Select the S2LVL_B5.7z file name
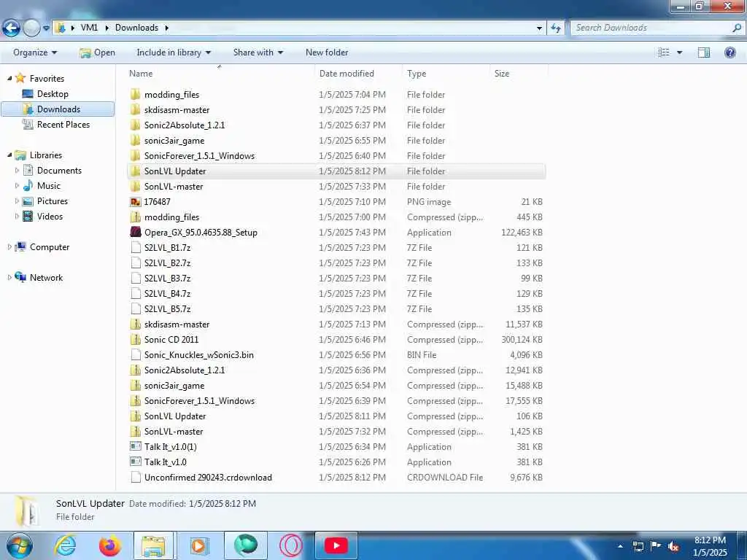The image size is (747, 560). point(167,309)
